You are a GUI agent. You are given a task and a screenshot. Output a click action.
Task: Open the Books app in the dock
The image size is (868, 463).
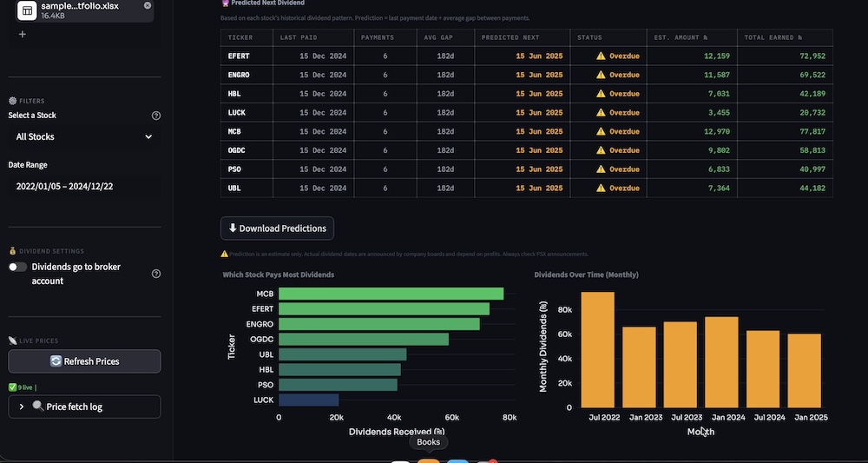tap(428, 460)
